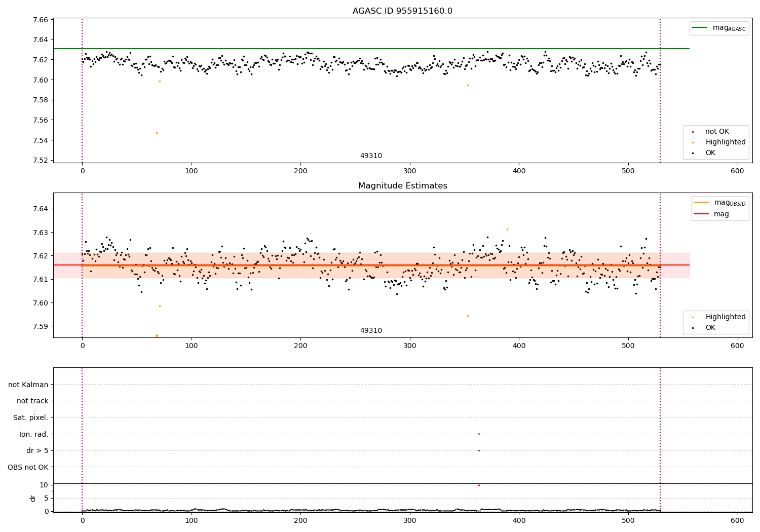Click the orange point near 7.594 in Magnitude Estimates plot

pyautogui.click(x=468, y=316)
